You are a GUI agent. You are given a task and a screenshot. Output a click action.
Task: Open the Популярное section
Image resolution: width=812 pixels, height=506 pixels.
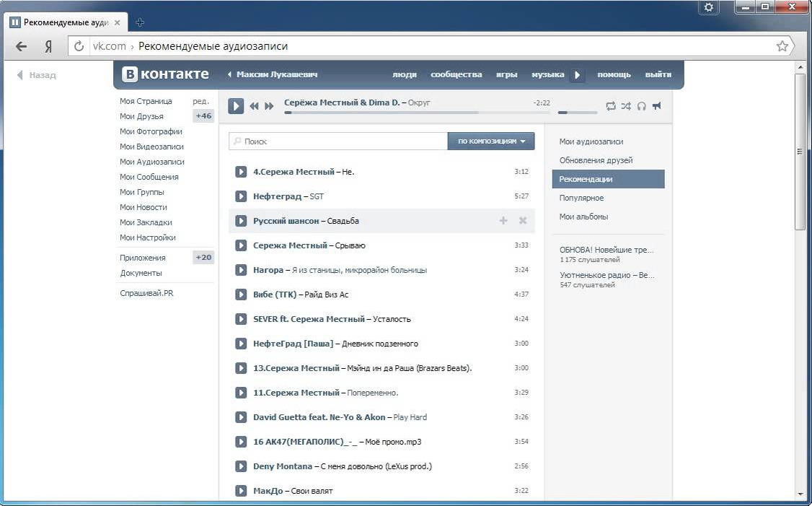tap(581, 198)
